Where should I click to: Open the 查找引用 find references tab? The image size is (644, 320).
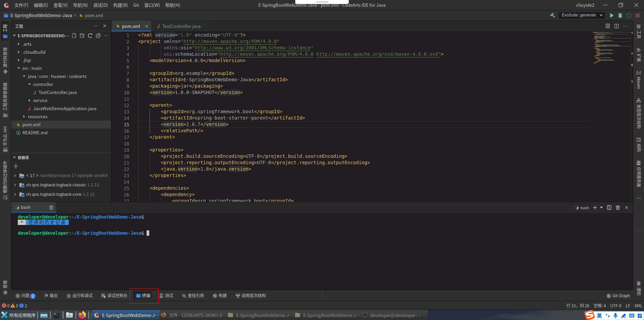(193, 295)
